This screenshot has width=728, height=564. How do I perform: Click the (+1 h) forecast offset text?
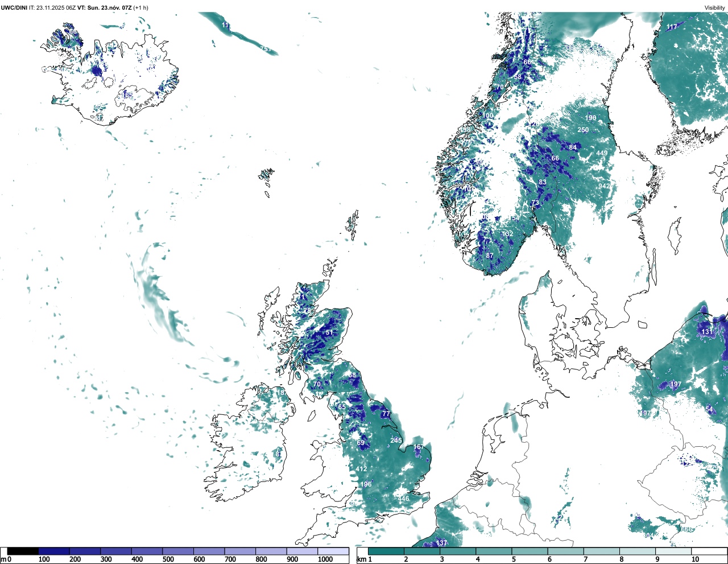tap(140, 7)
